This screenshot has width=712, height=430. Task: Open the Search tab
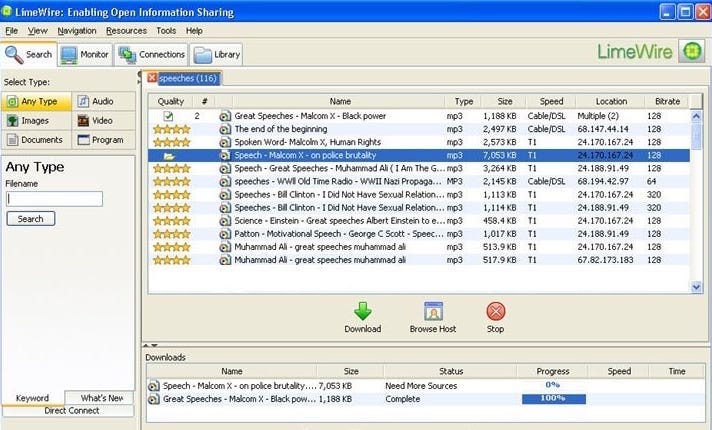(x=29, y=54)
